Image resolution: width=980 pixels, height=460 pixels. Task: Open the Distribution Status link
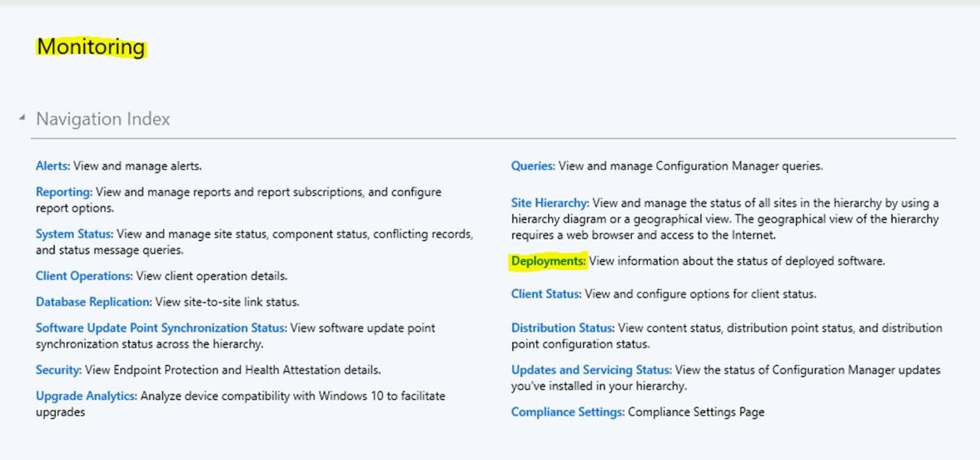pos(562,327)
